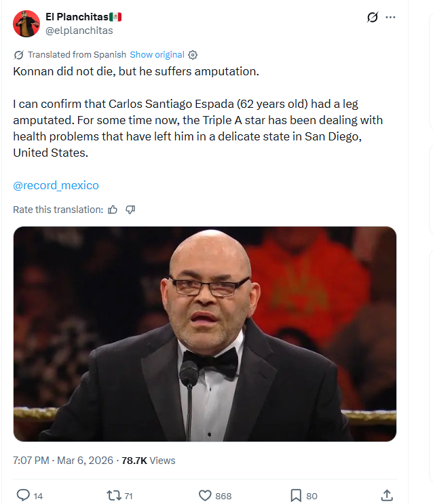Open Grok icon at top right
The height and width of the screenshot is (504, 433).
[x=372, y=18]
